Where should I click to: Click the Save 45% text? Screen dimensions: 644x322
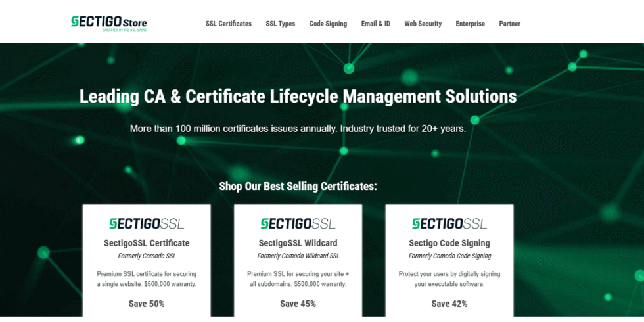[x=298, y=304]
